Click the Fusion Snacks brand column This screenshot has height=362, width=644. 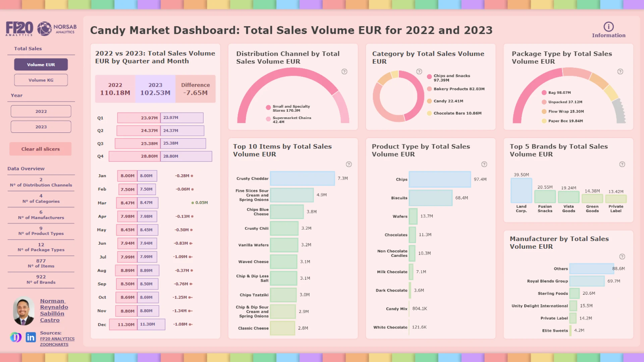pyautogui.click(x=545, y=197)
